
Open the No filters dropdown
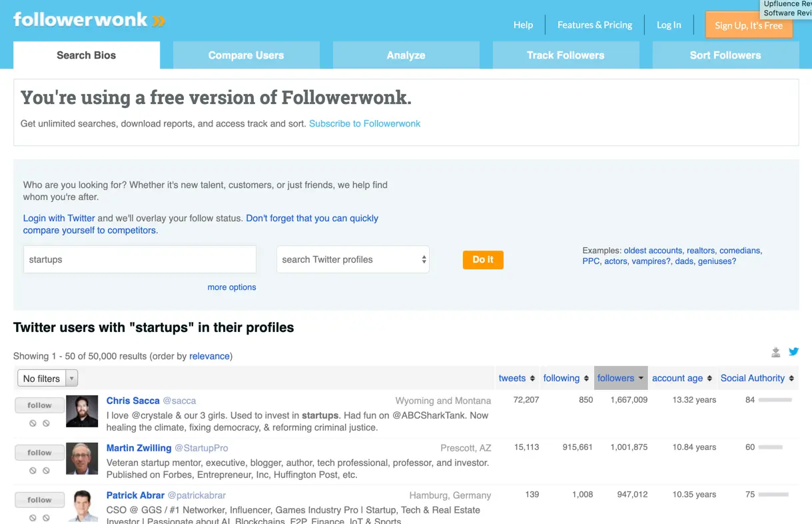click(47, 379)
